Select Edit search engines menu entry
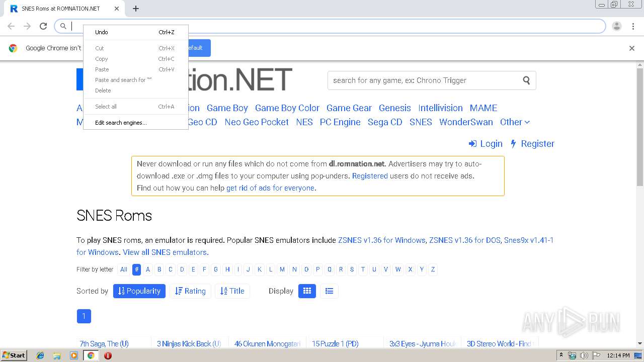Viewport: 644px width, 362px height. [x=135, y=123]
